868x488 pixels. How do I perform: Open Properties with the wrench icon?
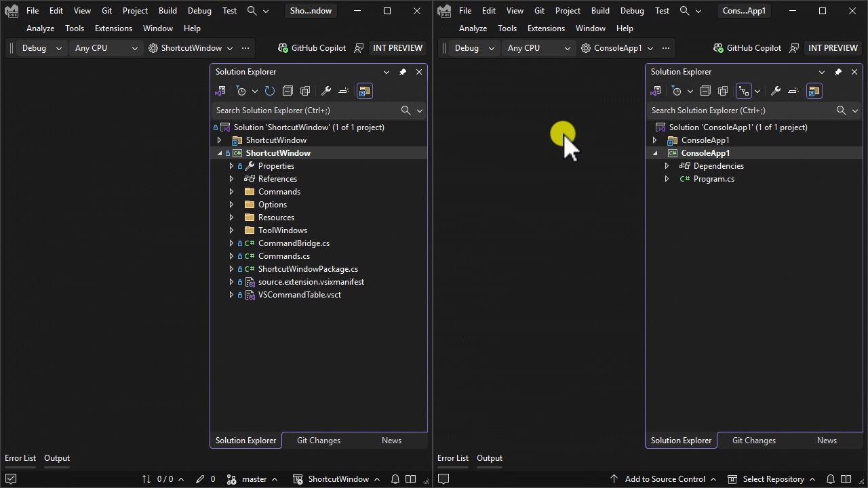326,91
